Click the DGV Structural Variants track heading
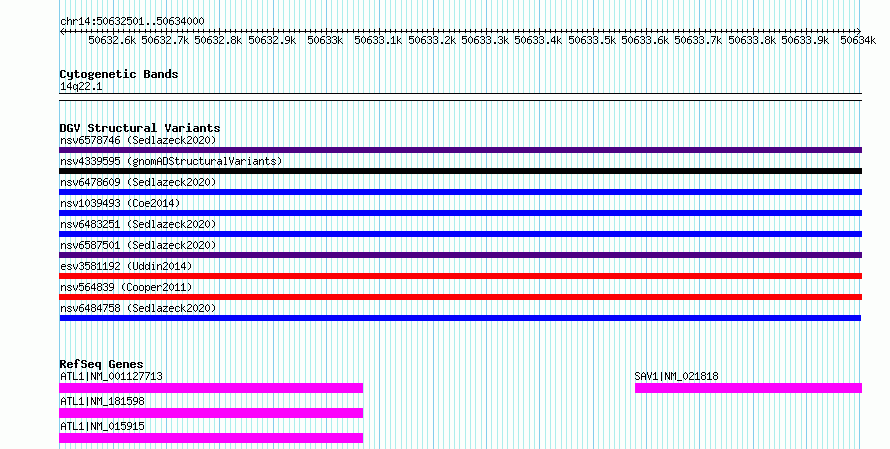Image resolution: width=890 pixels, height=449 pixels. pyautogui.click(x=140, y=128)
